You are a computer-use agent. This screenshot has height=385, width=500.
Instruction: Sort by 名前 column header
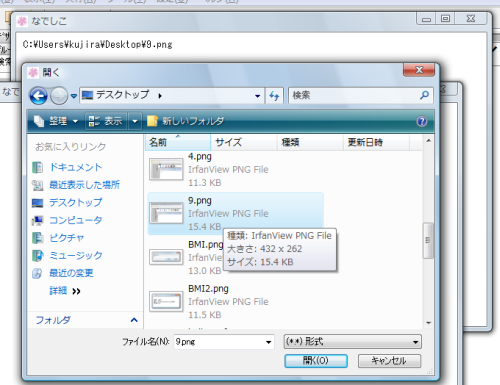pos(178,142)
